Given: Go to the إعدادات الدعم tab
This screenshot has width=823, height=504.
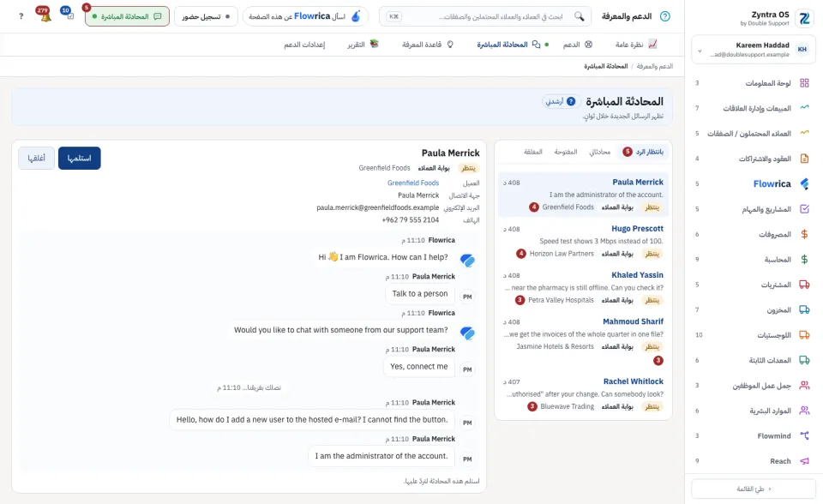Looking at the screenshot, I should pos(304,45).
